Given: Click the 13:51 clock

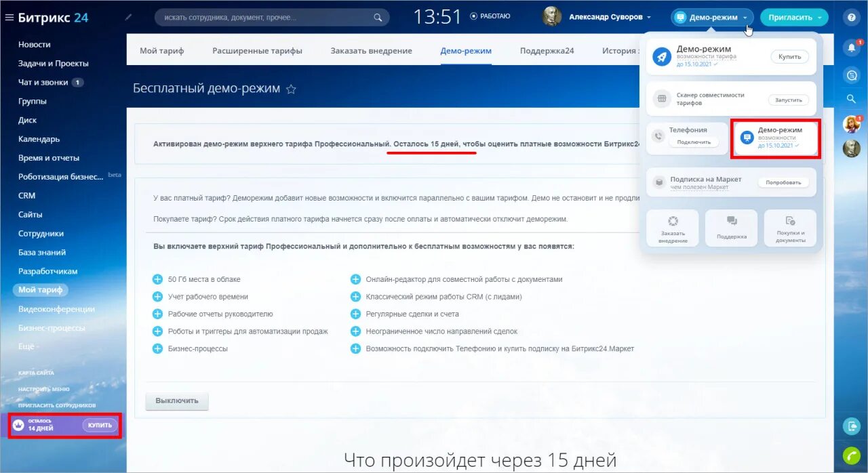Looking at the screenshot, I should [437, 17].
